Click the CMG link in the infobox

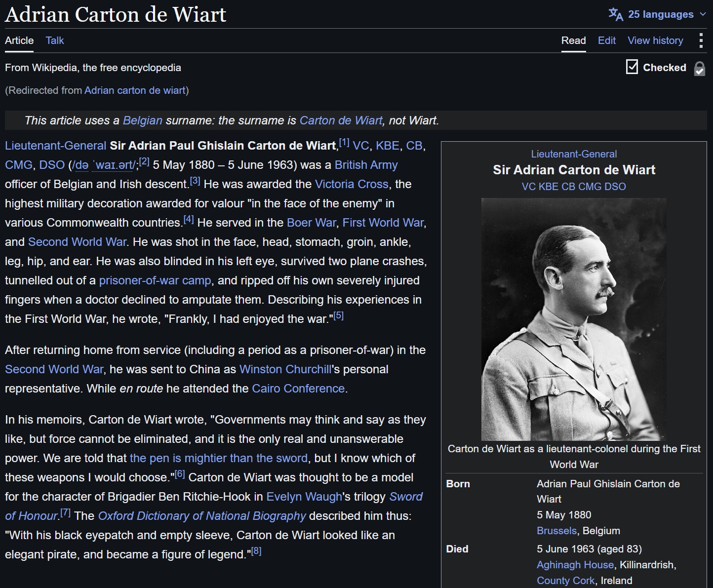pyautogui.click(x=590, y=187)
